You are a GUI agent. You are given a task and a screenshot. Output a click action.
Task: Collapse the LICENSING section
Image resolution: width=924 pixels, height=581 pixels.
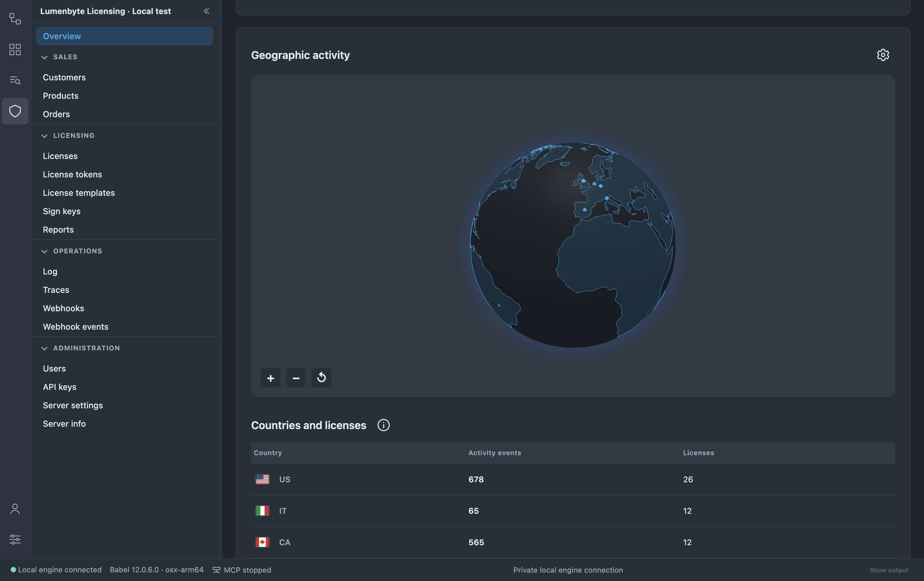[x=45, y=136]
